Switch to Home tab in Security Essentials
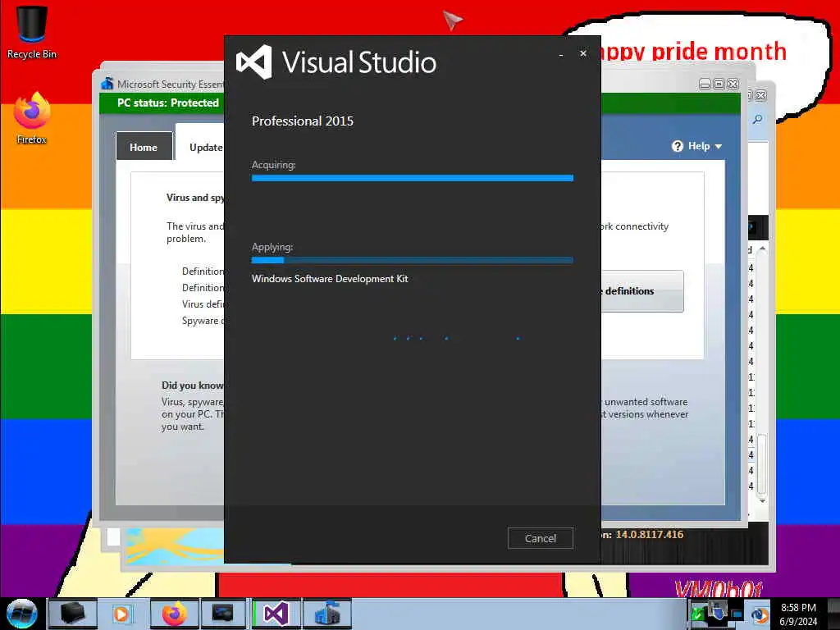The image size is (840, 630). [144, 147]
